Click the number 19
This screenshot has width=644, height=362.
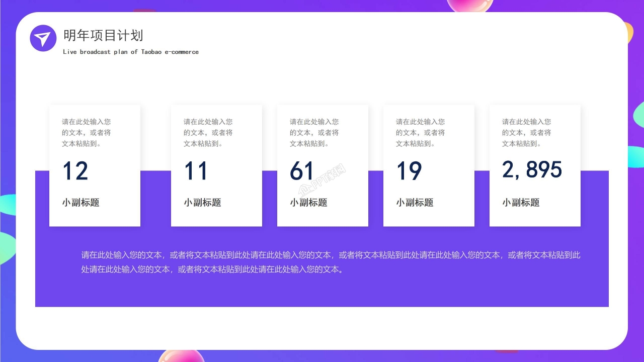tap(409, 171)
